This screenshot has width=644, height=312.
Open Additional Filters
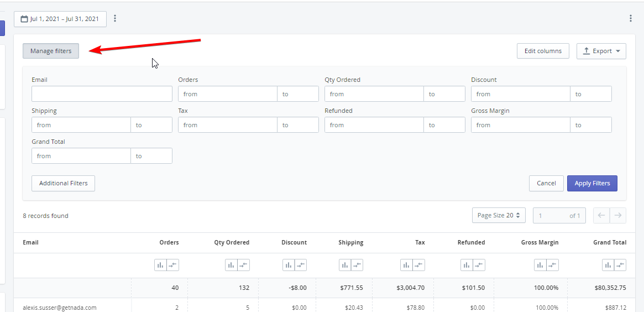(63, 183)
